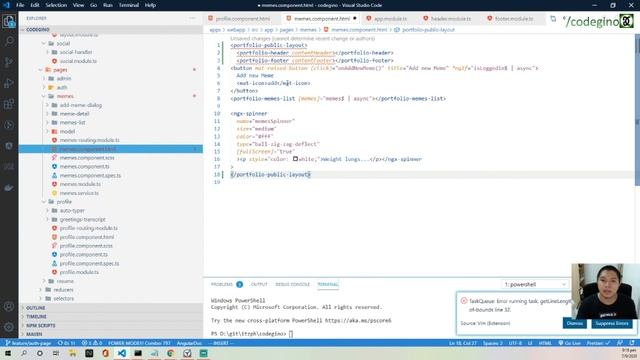Click the memes breadcrumb in the path

click(308, 30)
